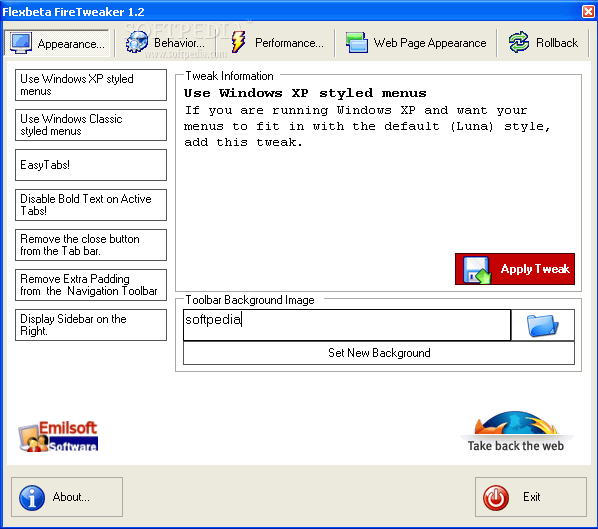Select Use Windows XP styled menus tweak

(91, 85)
